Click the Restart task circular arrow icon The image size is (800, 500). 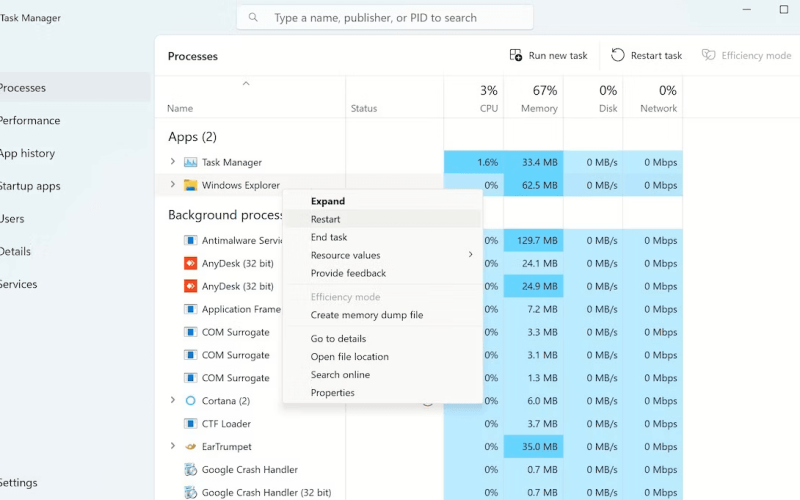tap(617, 55)
